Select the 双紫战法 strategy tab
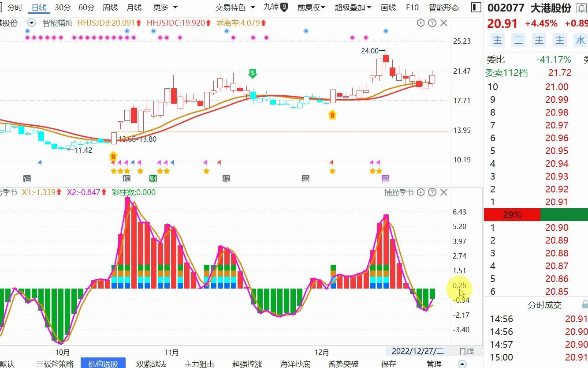This screenshot has width=588, height=368. pyautogui.click(x=151, y=364)
